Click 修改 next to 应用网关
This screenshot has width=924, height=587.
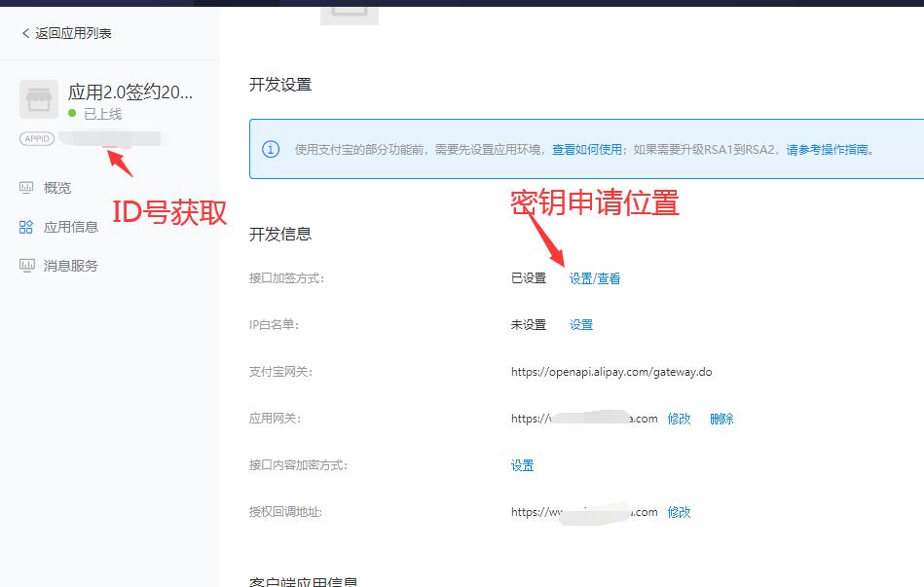679,419
